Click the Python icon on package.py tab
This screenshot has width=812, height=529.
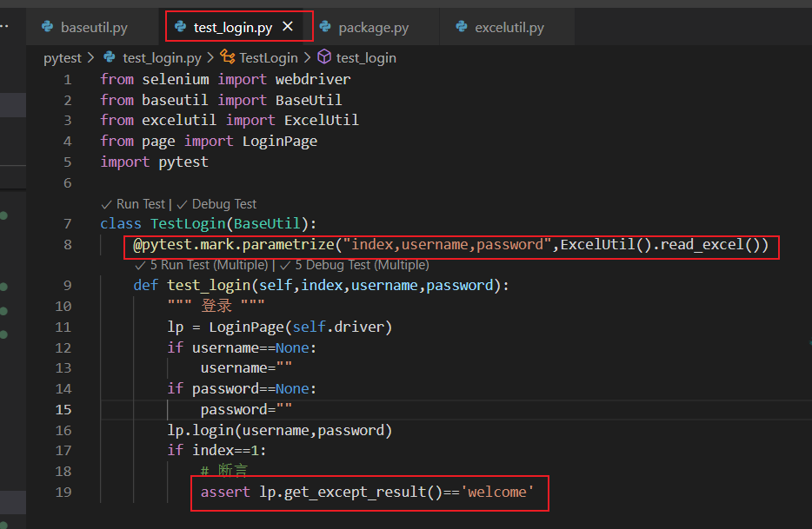click(325, 26)
